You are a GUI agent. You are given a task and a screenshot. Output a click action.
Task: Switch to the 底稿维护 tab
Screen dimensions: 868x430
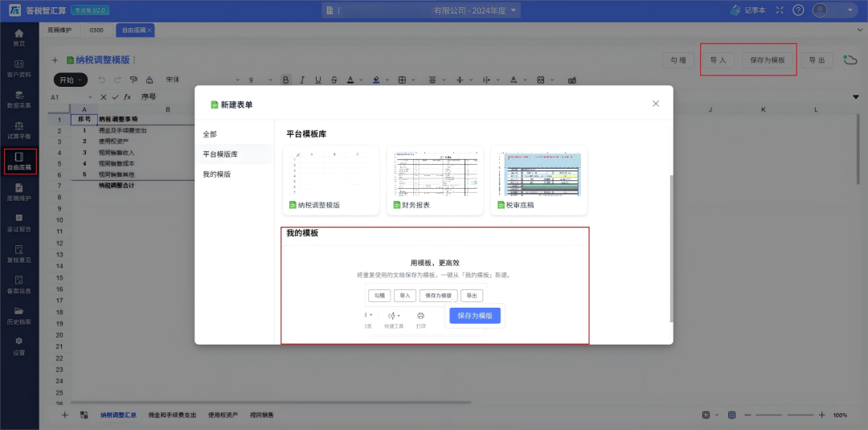pyautogui.click(x=59, y=30)
